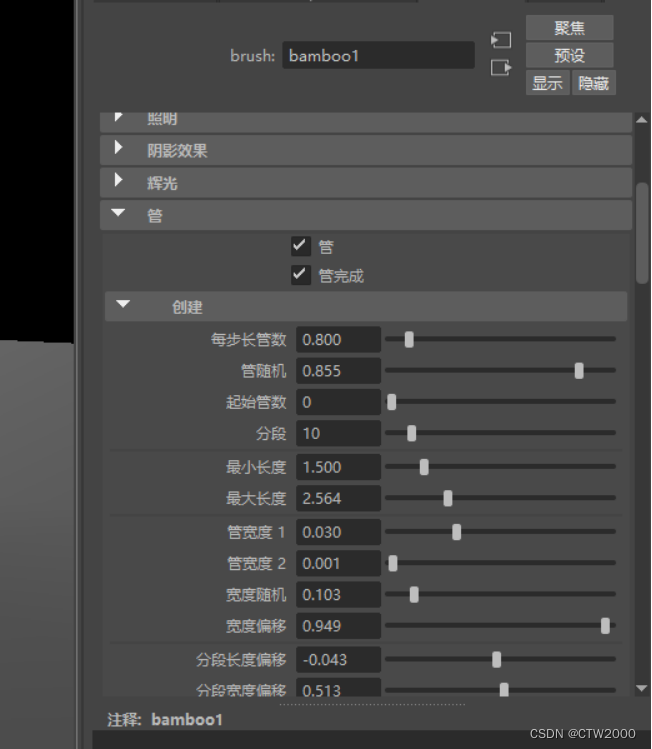Click the 分段 value field showing 10
652x749 pixels.
338,433
